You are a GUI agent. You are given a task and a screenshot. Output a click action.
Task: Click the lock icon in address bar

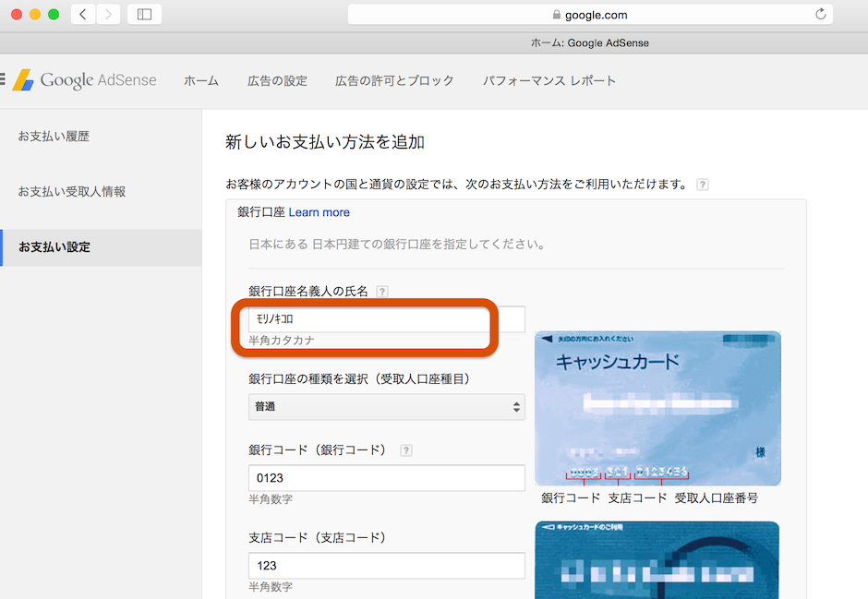[557, 15]
